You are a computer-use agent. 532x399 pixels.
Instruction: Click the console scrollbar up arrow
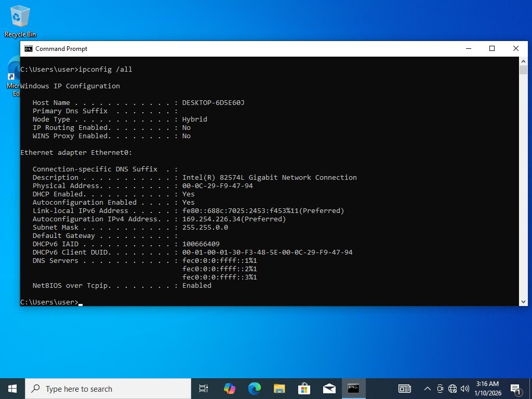point(523,61)
